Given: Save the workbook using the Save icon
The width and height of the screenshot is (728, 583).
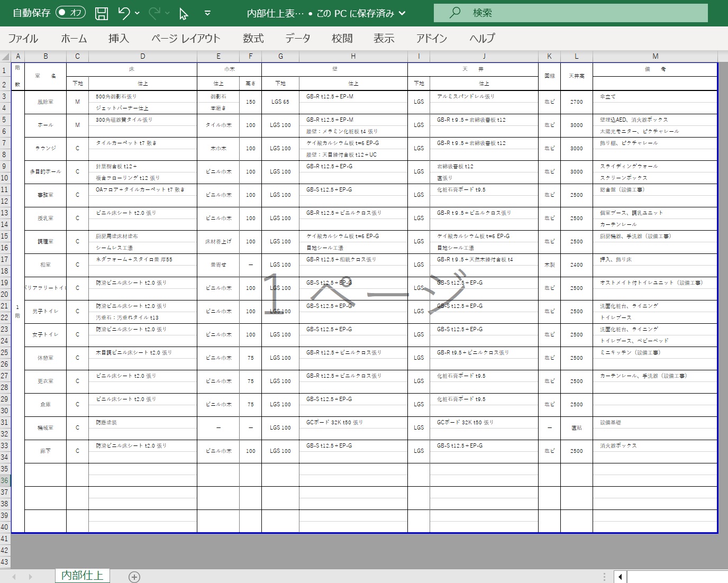Looking at the screenshot, I should [x=101, y=13].
